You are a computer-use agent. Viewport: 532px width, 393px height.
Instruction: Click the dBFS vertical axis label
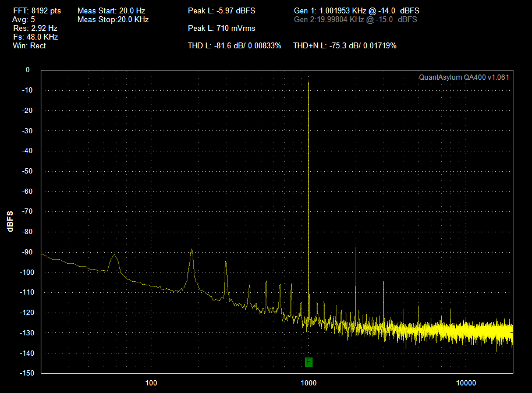click(10, 221)
